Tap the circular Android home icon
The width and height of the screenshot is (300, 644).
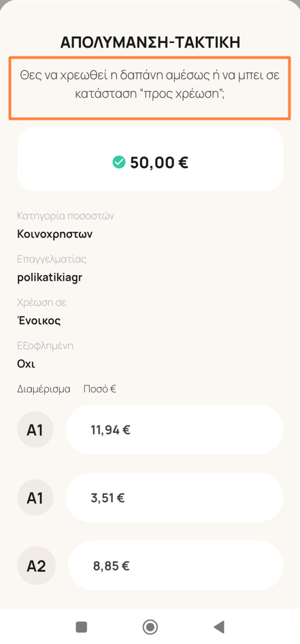pyautogui.click(x=150, y=627)
